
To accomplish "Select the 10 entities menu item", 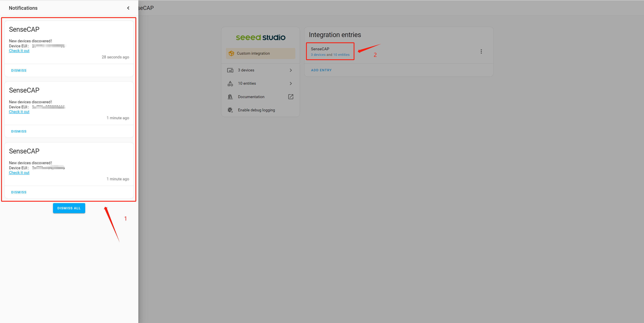I will [260, 83].
